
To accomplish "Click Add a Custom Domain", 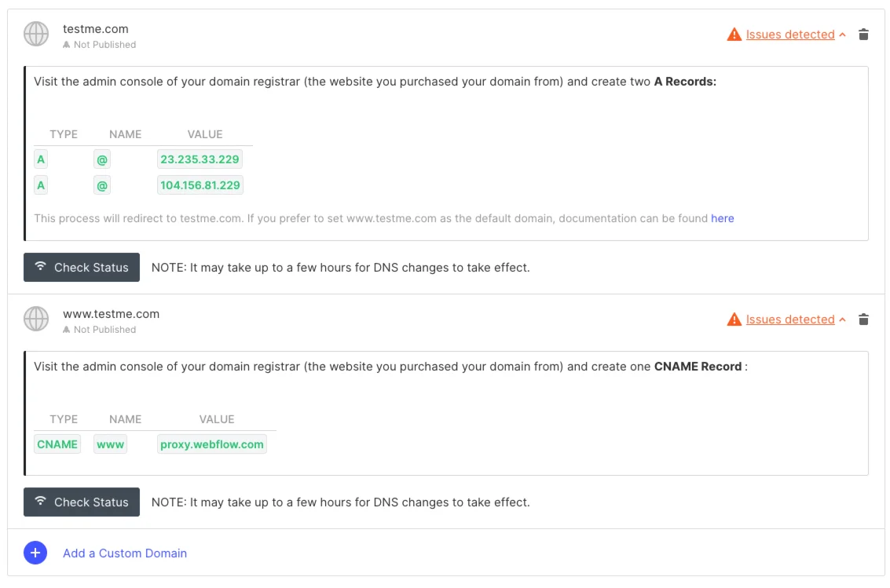I will (x=125, y=553).
